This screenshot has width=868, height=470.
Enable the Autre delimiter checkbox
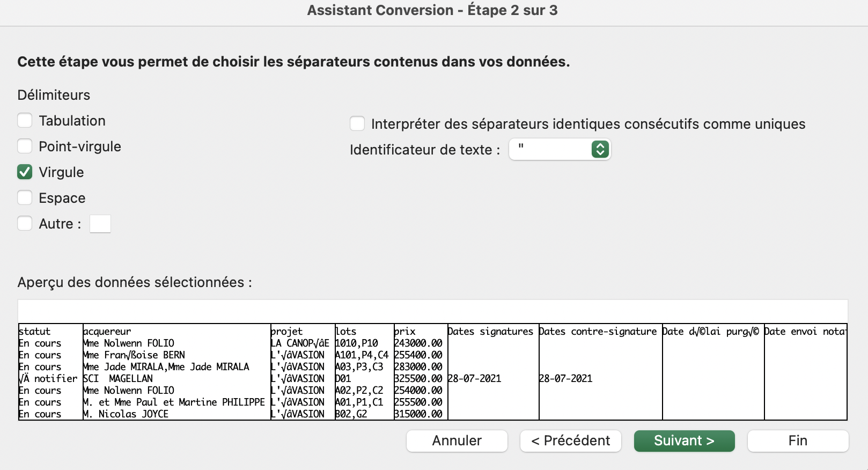tap(25, 223)
